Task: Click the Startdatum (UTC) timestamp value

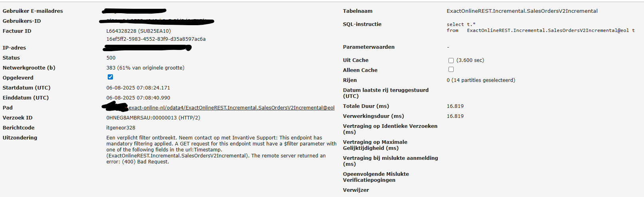Action: pyautogui.click(x=138, y=88)
